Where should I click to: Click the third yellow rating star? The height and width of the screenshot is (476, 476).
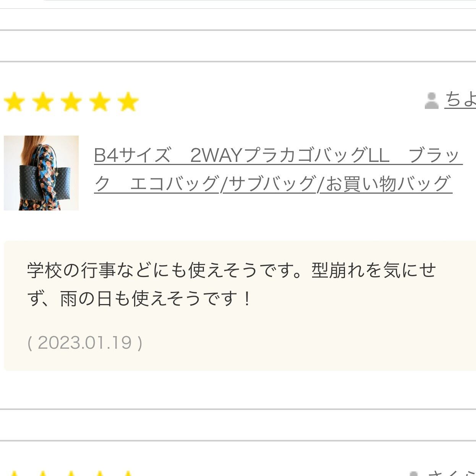point(71,102)
